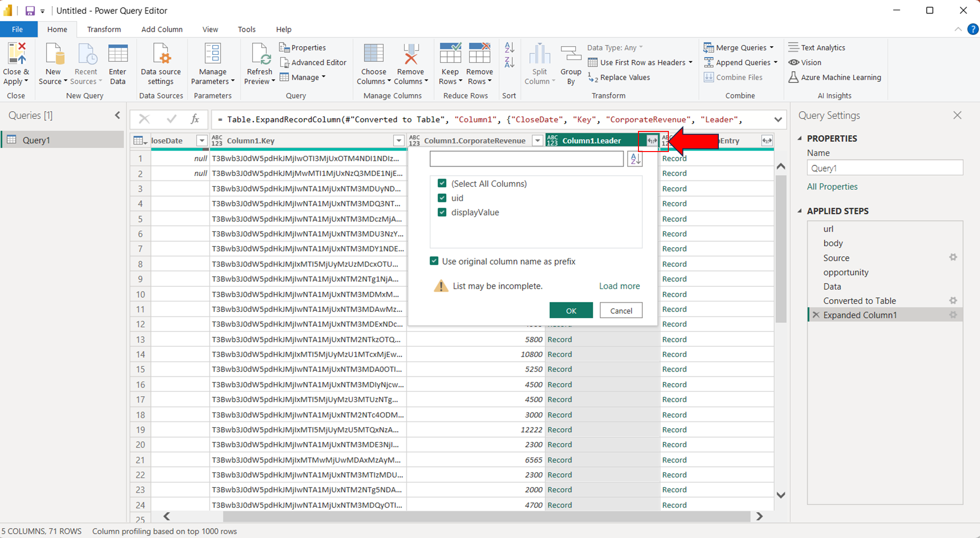Image resolution: width=980 pixels, height=538 pixels.
Task: Click the column search input field
Action: tap(526, 159)
